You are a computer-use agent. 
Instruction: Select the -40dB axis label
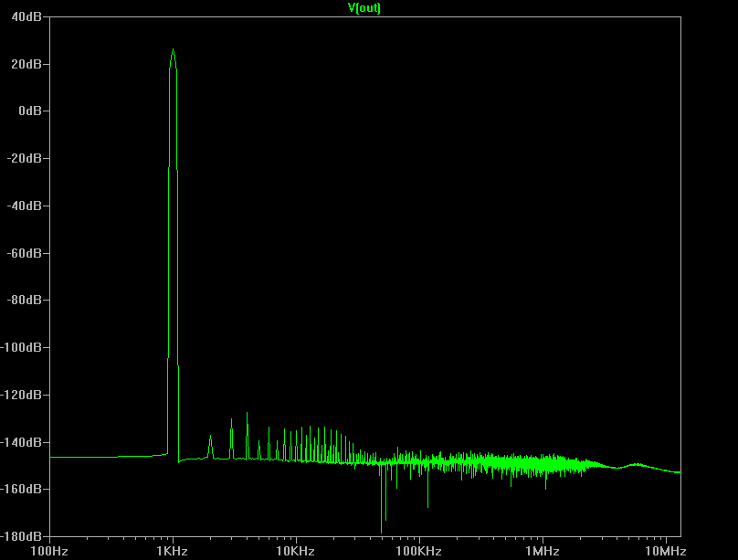point(24,206)
